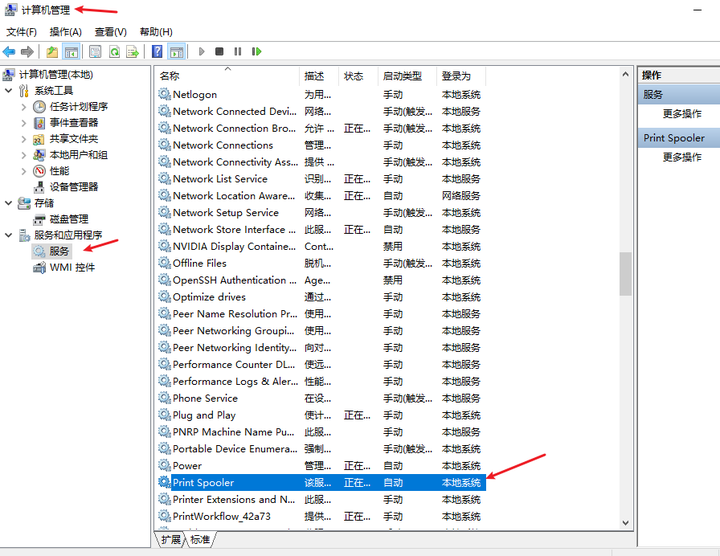Open the 操作(A) menu

click(x=65, y=32)
